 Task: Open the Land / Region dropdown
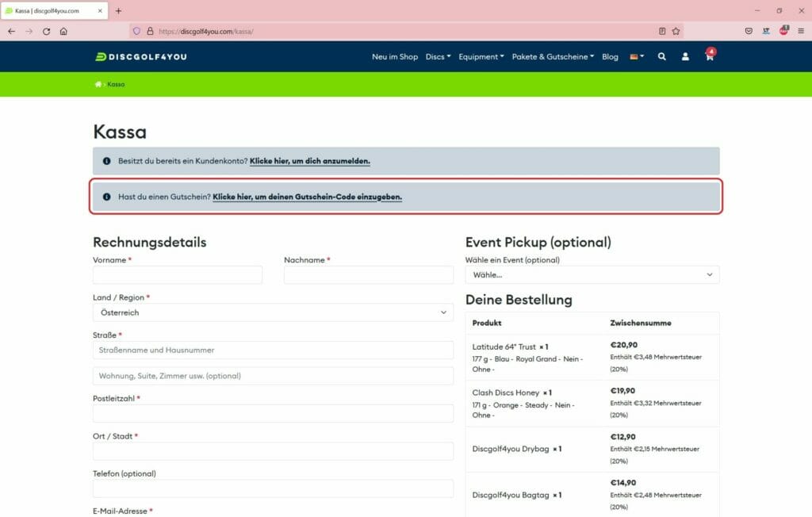tap(273, 312)
